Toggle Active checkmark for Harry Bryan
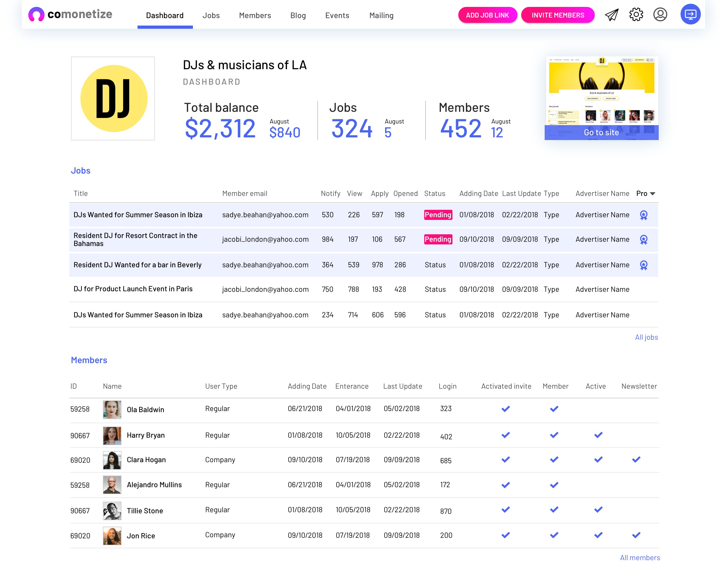 [598, 435]
